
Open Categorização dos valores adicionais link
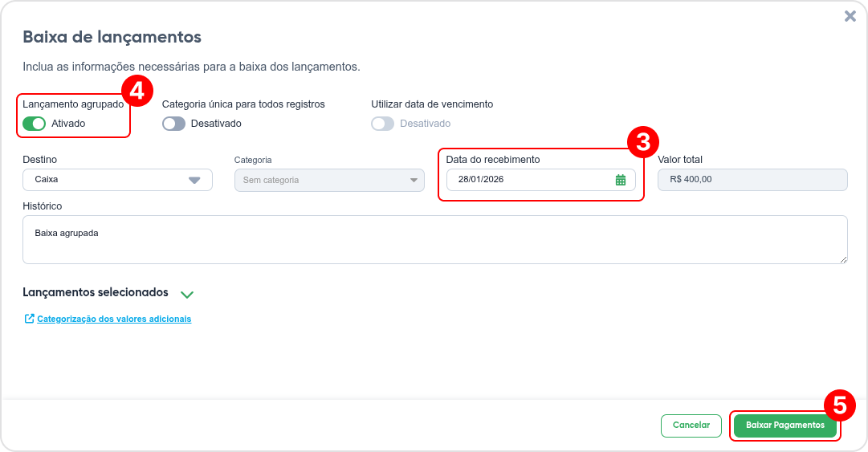pyautogui.click(x=114, y=319)
